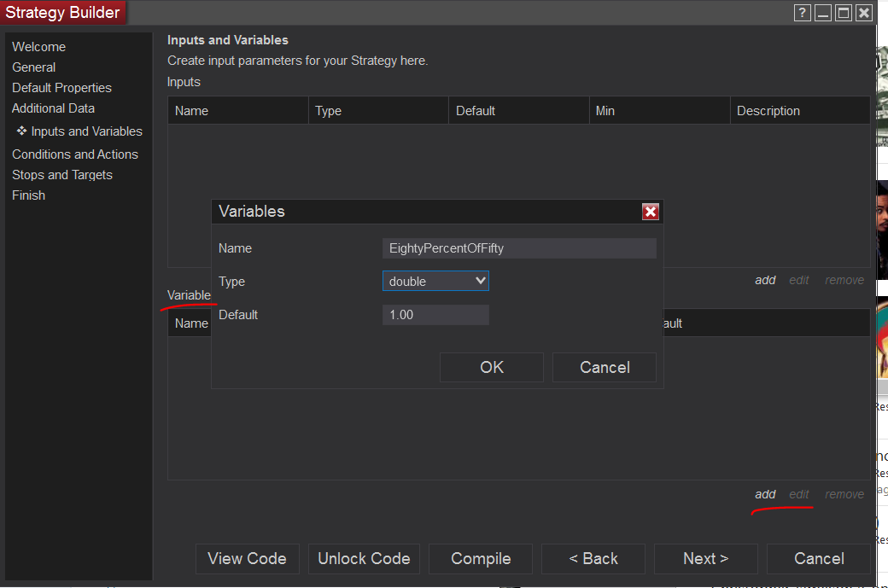Image resolution: width=888 pixels, height=588 pixels.
Task: Click the Compile button
Action: pos(481,559)
